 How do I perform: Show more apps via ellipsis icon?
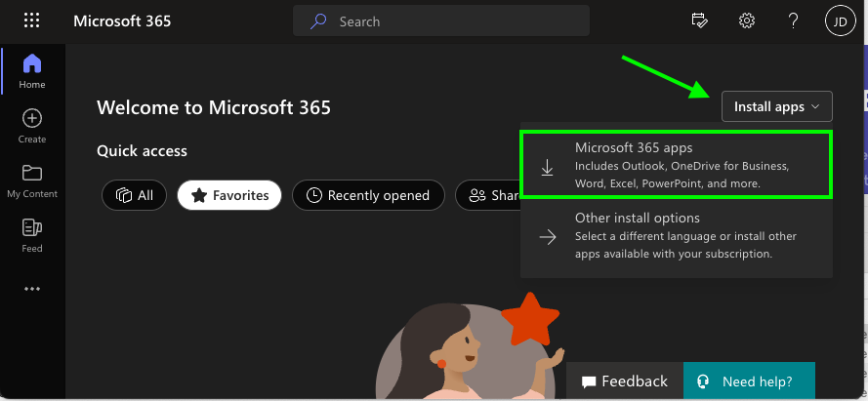(x=31, y=289)
